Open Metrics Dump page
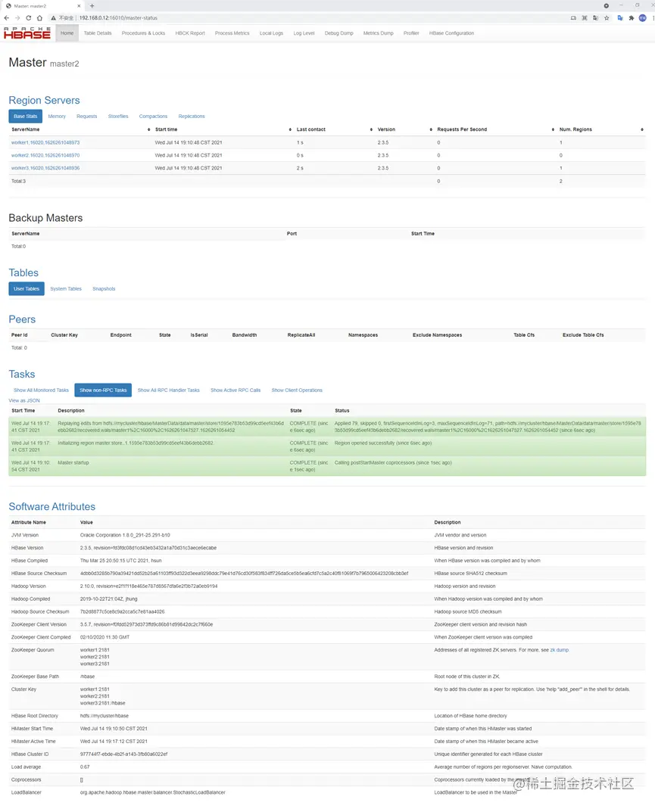The height and width of the screenshot is (812, 655). (x=379, y=33)
